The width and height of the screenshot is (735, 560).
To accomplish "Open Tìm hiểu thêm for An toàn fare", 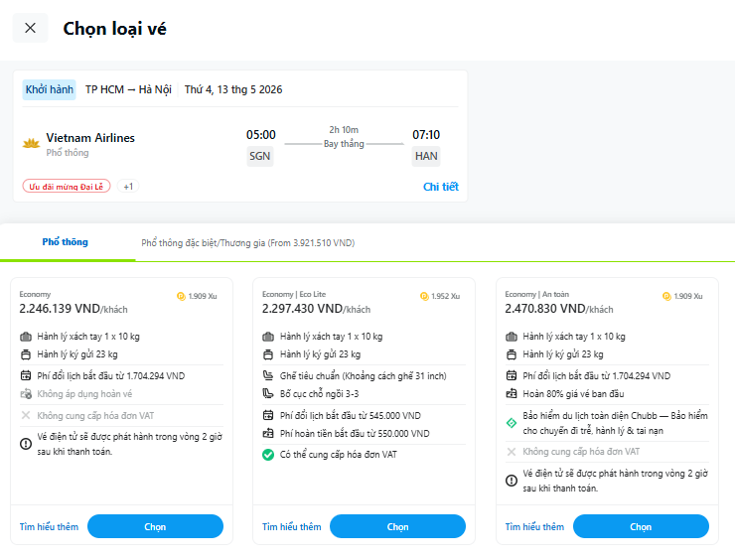I will (534, 527).
